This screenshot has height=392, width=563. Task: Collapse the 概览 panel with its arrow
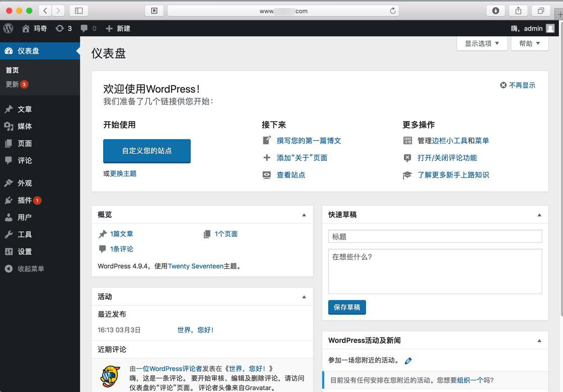point(304,215)
